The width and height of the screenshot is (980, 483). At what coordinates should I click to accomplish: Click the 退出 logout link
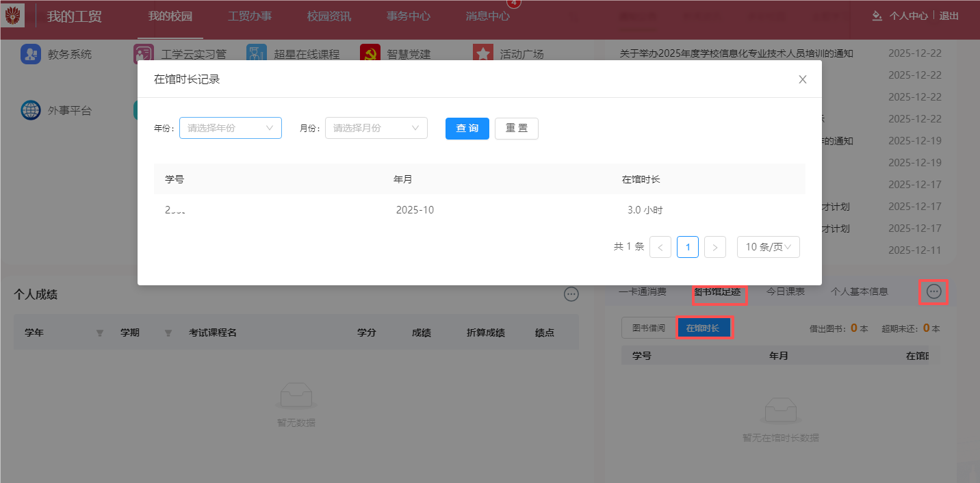(x=949, y=16)
